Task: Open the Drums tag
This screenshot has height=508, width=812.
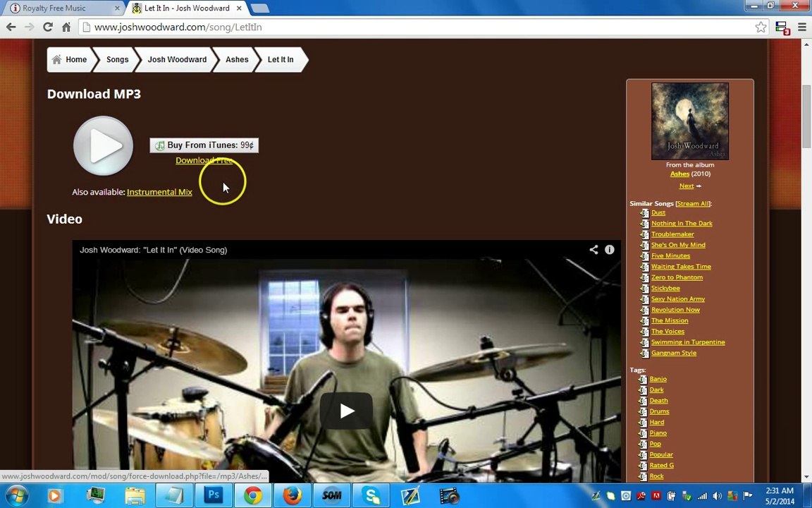Action: coord(659,411)
